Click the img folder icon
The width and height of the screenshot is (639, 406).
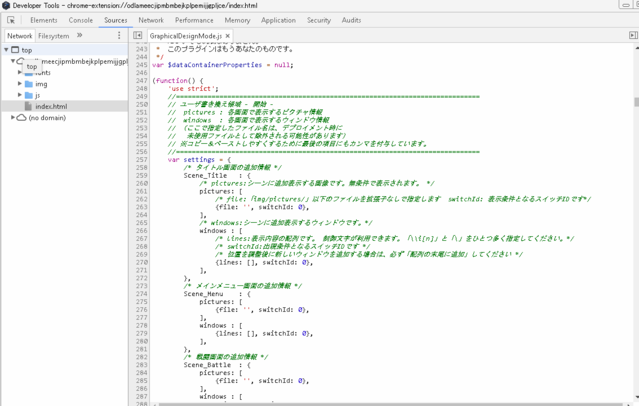29,84
